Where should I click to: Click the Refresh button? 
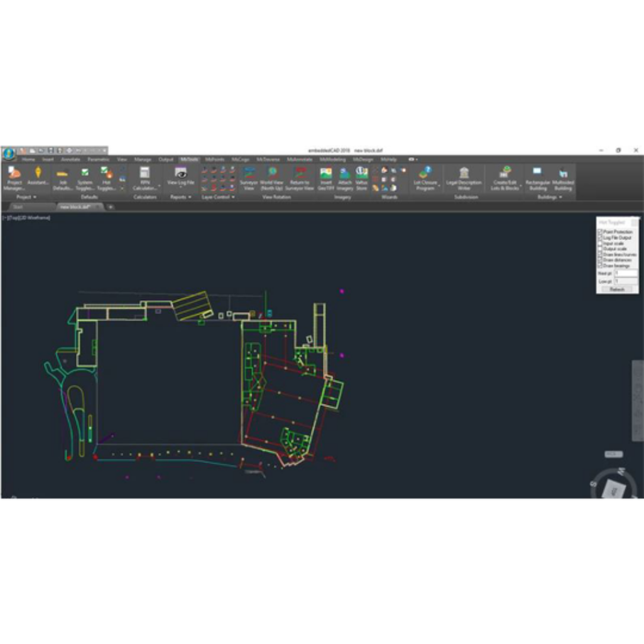coord(617,289)
